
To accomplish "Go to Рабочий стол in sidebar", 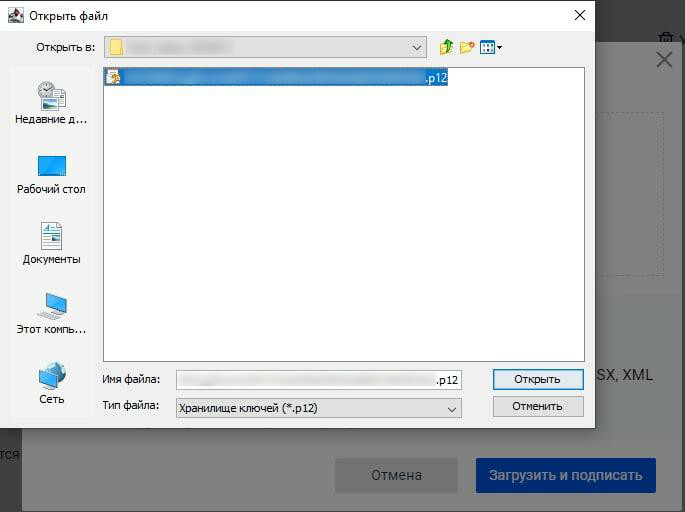I will coord(51,174).
